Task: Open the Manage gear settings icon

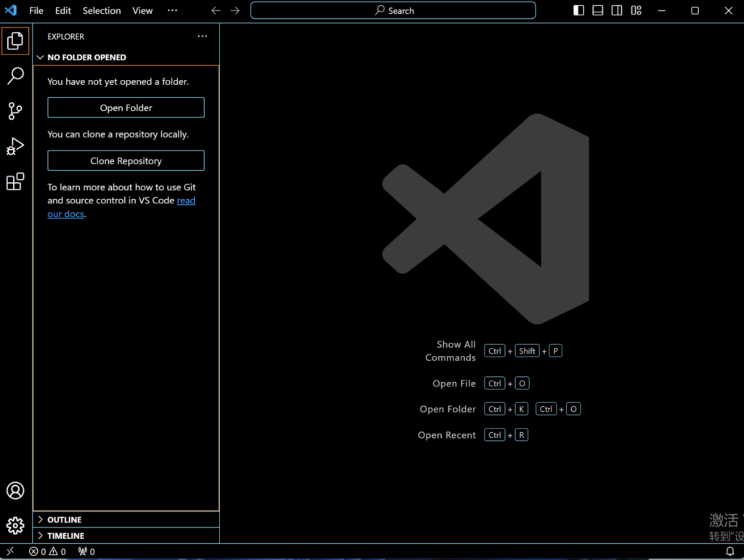Action: tap(15, 525)
